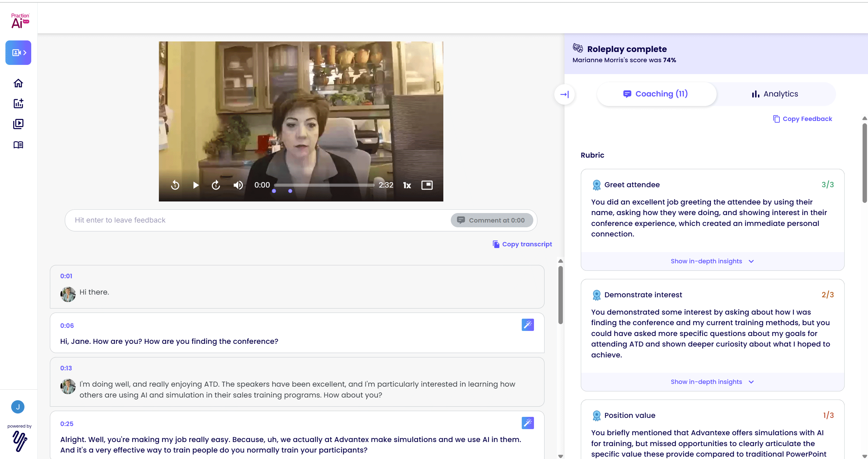
Task: Click the Comment at 0:00 button
Action: click(x=492, y=220)
